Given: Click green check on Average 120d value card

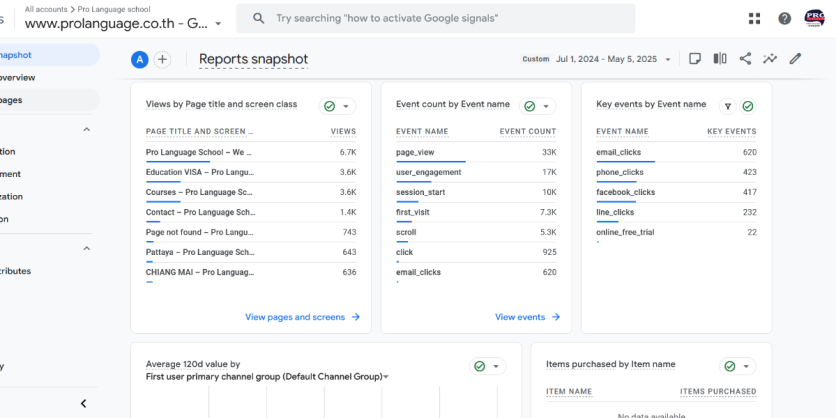Looking at the screenshot, I should click(x=480, y=366).
